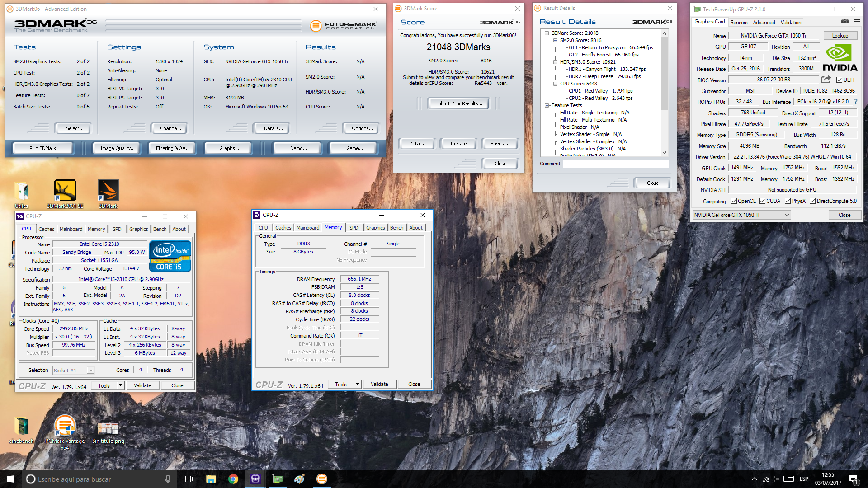Open File Explorer from the taskbar
Screen dimensions: 868x488
coord(211,479)
